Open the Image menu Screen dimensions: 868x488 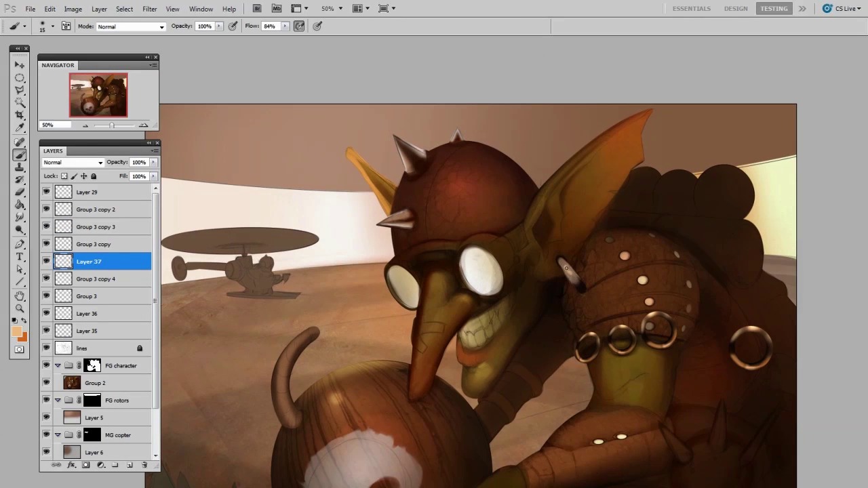coord(73,9)
